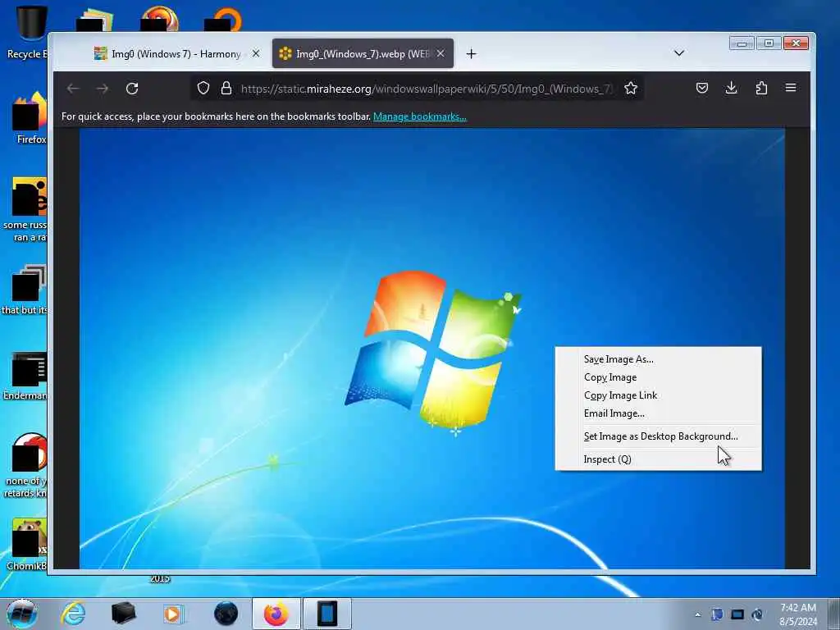
Task: Bookmark this page with the star icon
Action: click(x=631, y=88)
